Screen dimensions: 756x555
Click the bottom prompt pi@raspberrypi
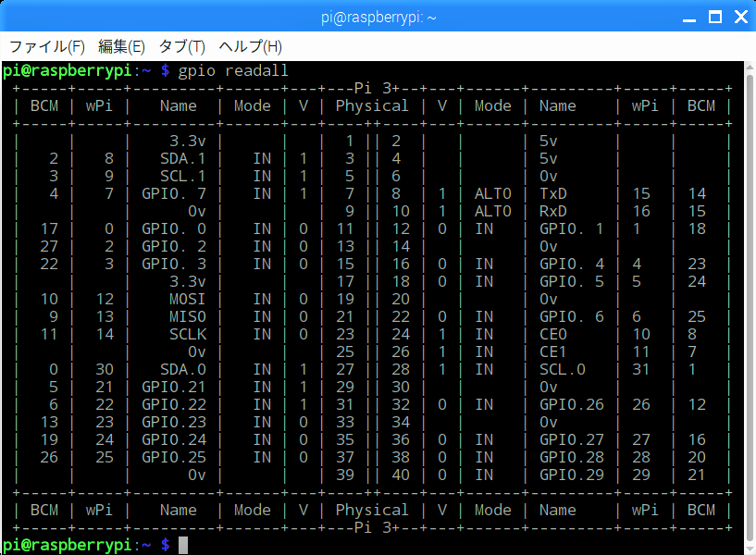[67, 545]
